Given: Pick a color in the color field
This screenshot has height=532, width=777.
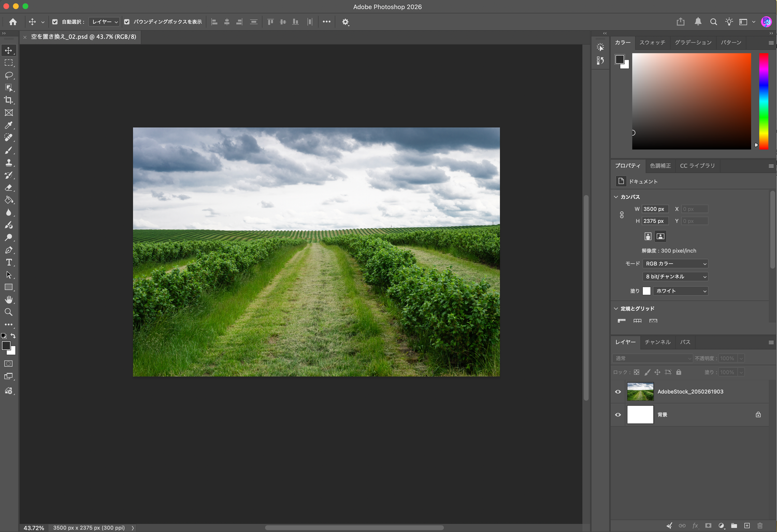Looking at the screenshot, I should click(x=692, y=101).
